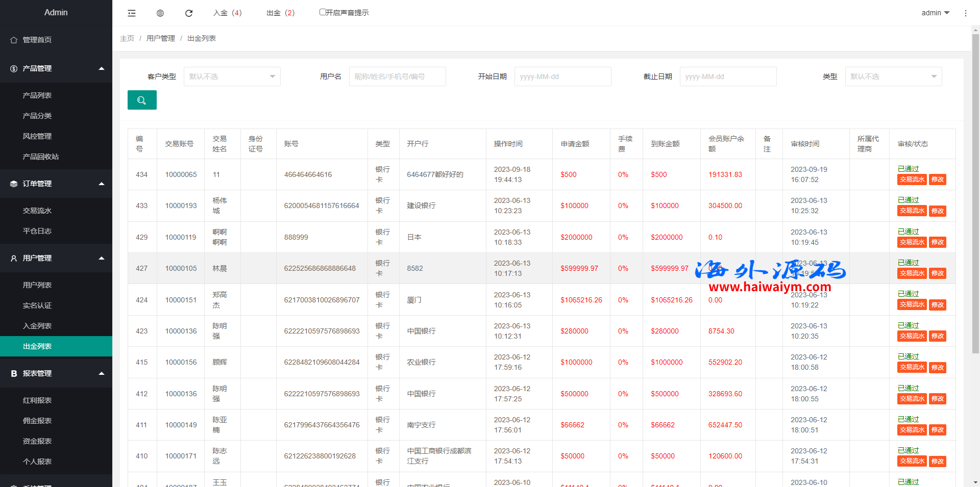The height and width of the screenshot is (487, 980).
Task: Click the user icon beside 用户管理
Action: pos(14,259)
